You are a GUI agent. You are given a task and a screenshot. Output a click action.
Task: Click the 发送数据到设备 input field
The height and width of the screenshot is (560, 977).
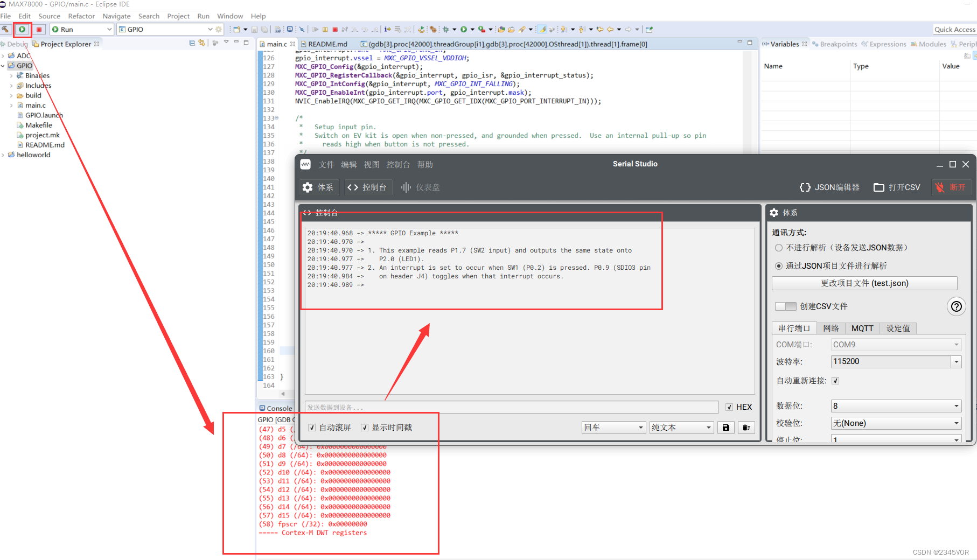coord(512,407)
